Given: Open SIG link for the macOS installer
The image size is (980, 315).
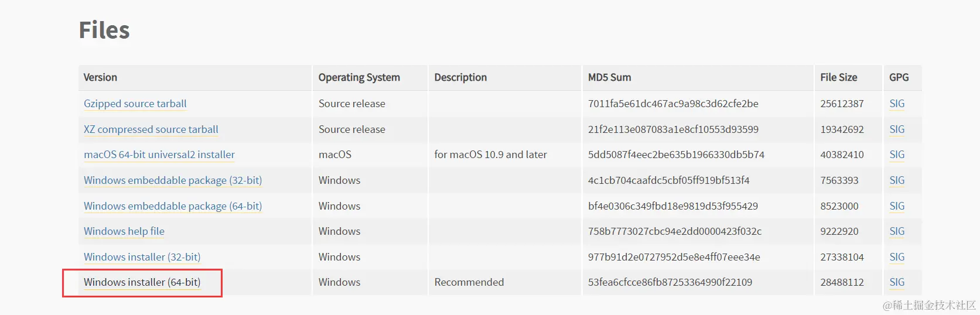Looking at the screenshot, I should [896, 155].
